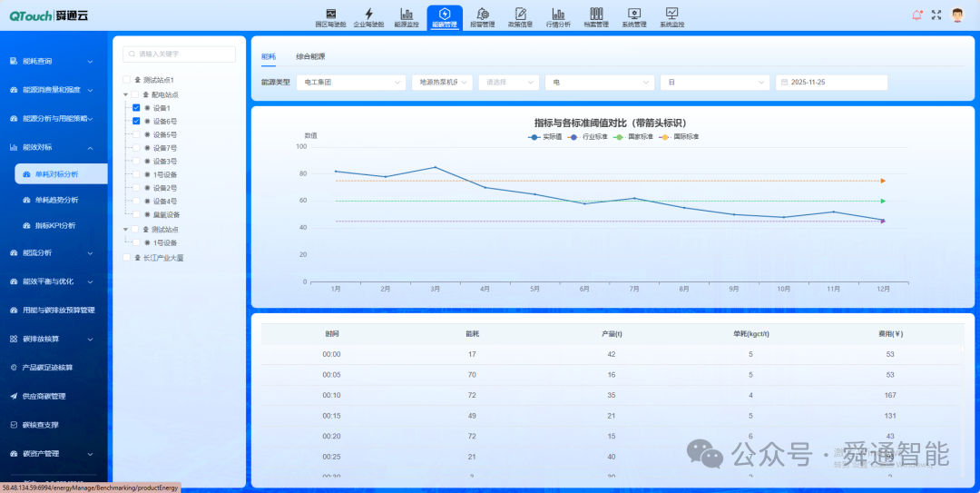This screenshot has width=980, height=493.
Task: Open the user avatar menu
Action: [x=957, y=15]
